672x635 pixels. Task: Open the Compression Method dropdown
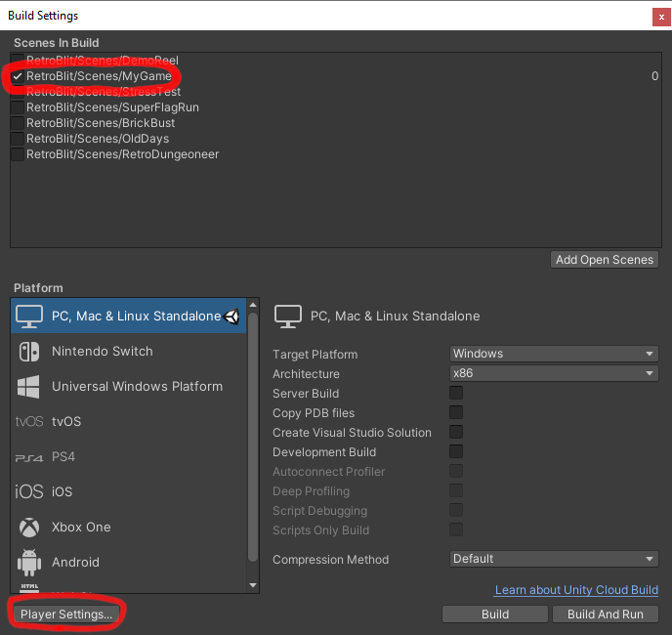[554, 559]
